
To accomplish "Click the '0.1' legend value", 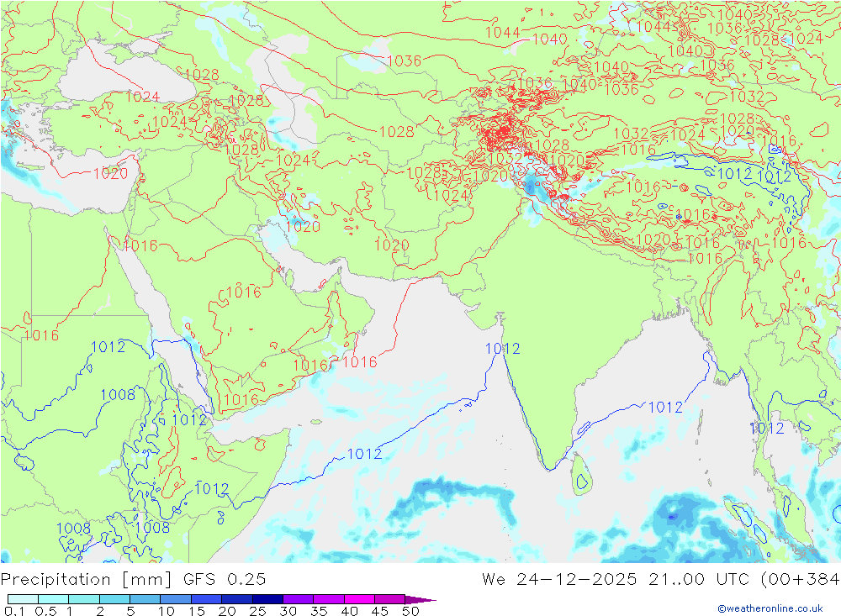I will coord(14,611).
